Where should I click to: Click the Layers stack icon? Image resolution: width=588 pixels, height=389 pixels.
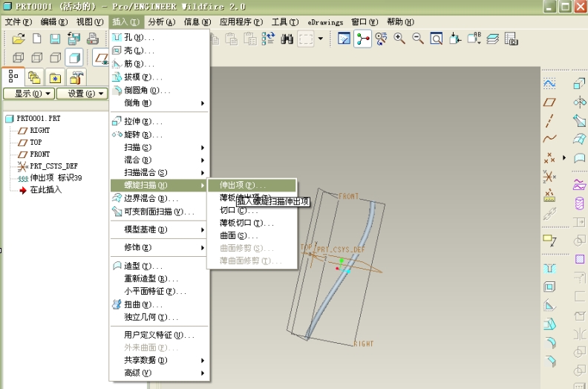click(492, 39)
